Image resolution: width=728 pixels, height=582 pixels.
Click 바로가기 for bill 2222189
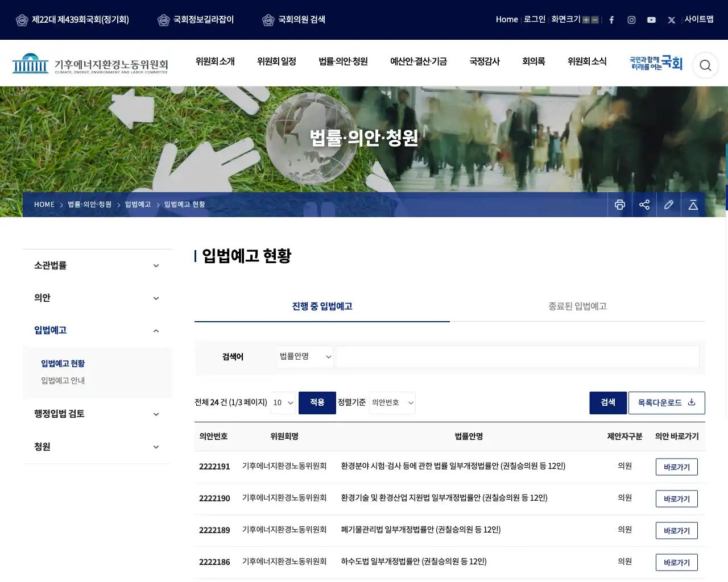pyautogui.click(x=677, y=531)
